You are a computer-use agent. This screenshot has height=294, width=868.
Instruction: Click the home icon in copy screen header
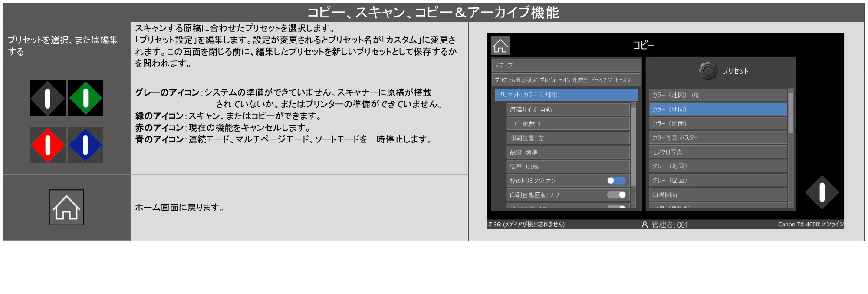500,46
